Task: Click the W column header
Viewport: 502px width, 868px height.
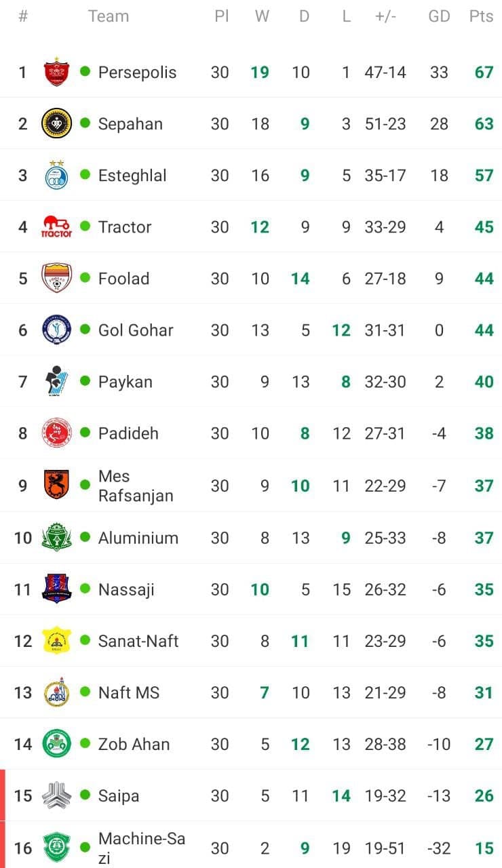Action: point(262,16)
